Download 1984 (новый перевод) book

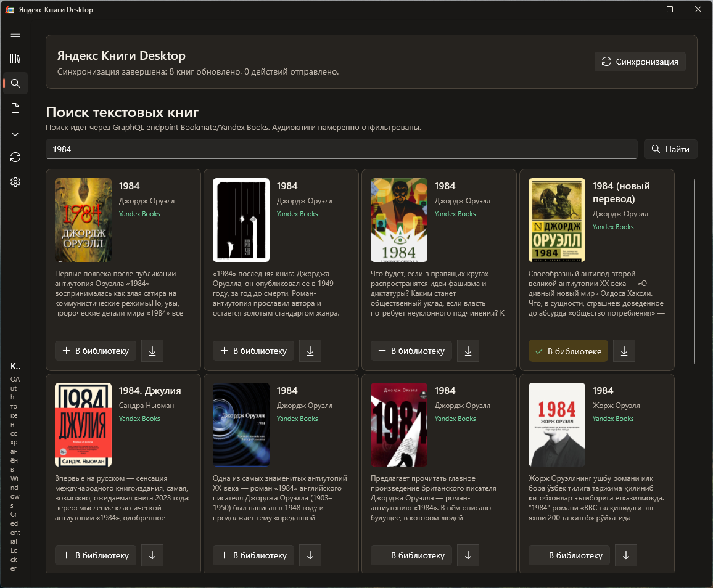[624, 351]
